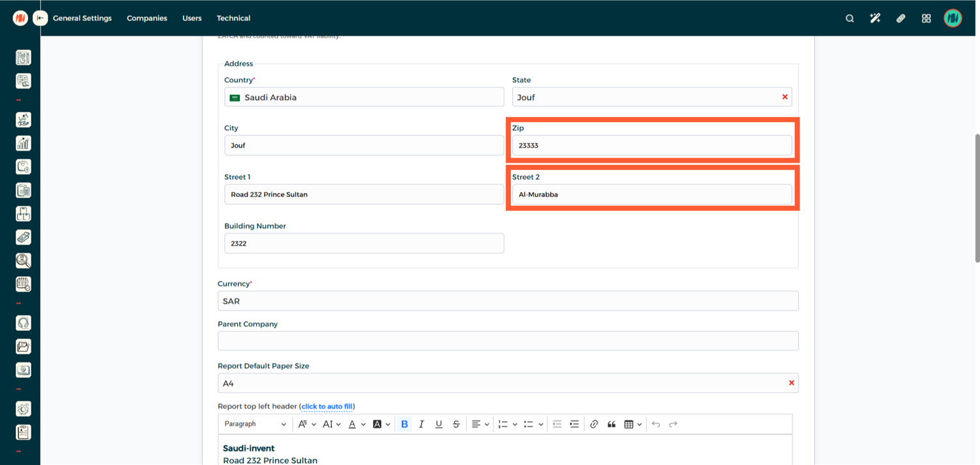Viewport: 980px width, 465px height.
Task: Open the Technical menu
Action: 233,18
